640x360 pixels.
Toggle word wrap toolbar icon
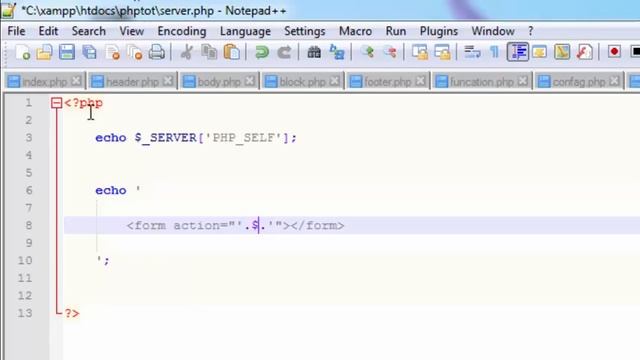click(472, 52)
